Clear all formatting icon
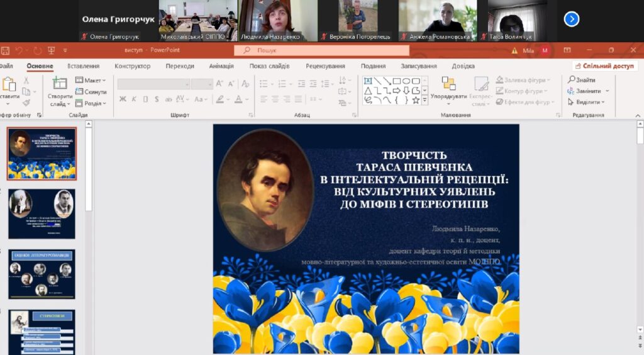The width and height of the screenshot is (644, 355). [246, 84]
